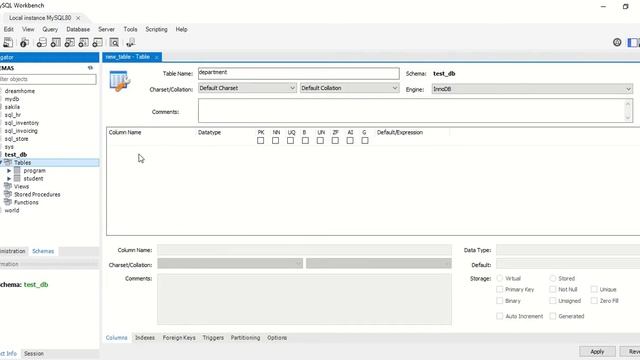Screen dimensions: 640x360
Task: Select the dreamhome schema in navigator
Action: click(20, 91)
